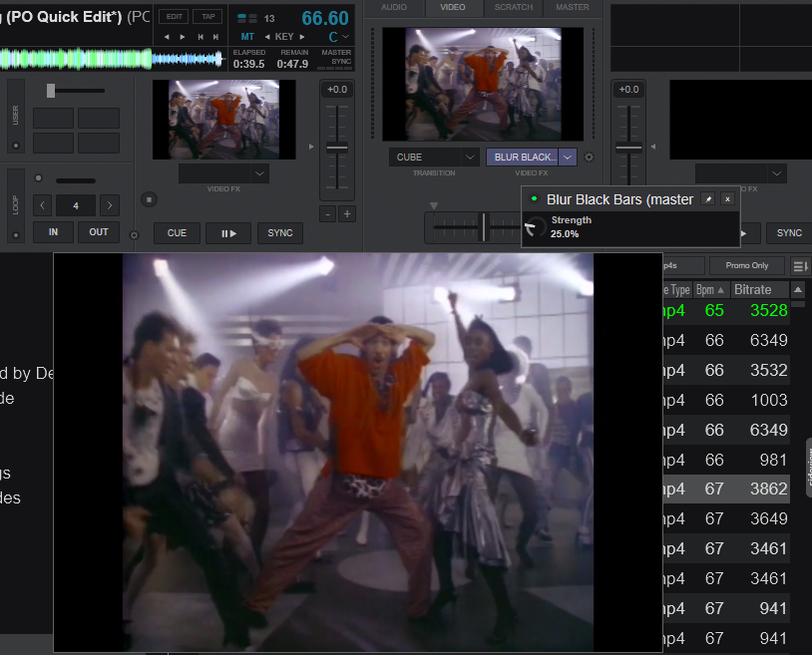This screenshot has height=655, width=812.
Task: Click the left deck play/pause button
Action: click(228, 233)
